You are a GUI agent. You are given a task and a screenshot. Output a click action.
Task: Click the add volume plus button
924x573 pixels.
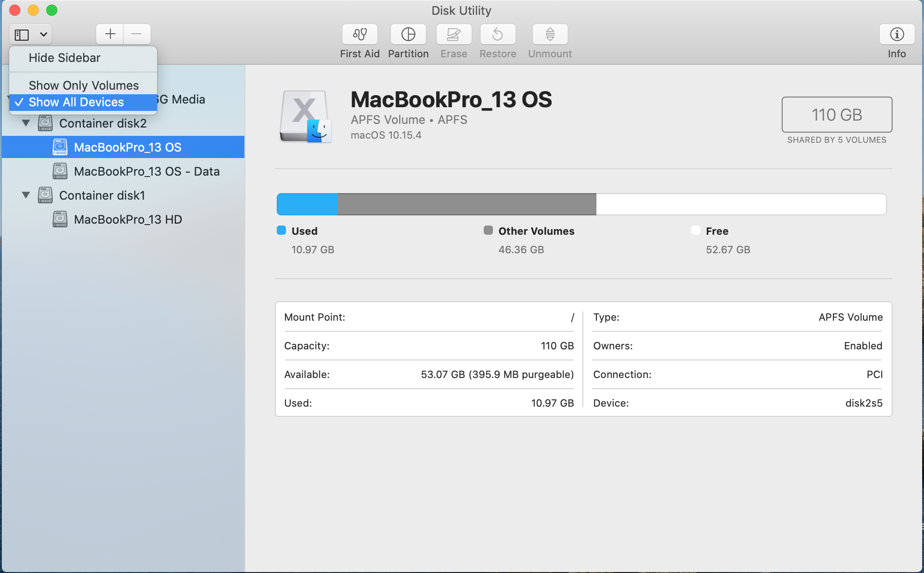coord(110,34)
